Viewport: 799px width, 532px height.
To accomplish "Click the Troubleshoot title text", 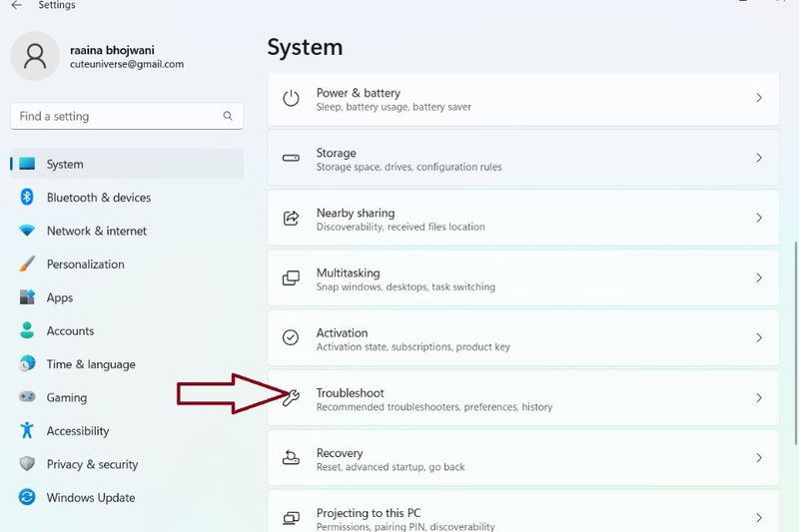I will 351,393.
